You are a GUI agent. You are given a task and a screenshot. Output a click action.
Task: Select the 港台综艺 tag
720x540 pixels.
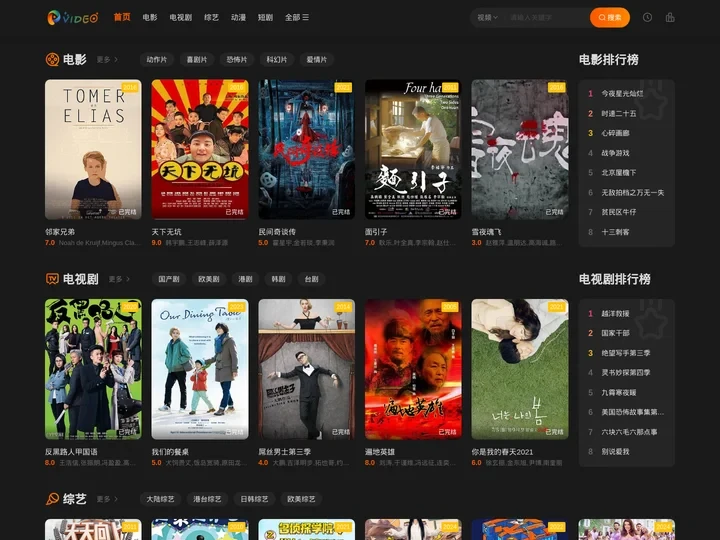(x=207, y=499)
